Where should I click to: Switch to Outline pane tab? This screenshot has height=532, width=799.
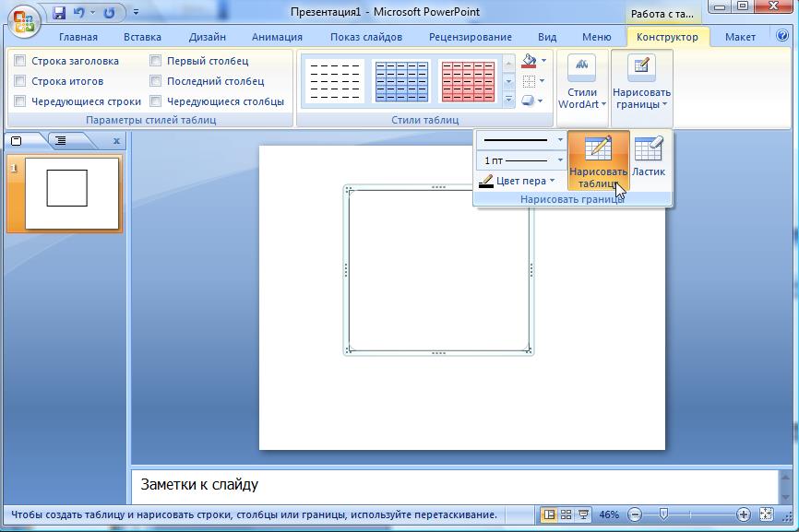tap(61, 140)
